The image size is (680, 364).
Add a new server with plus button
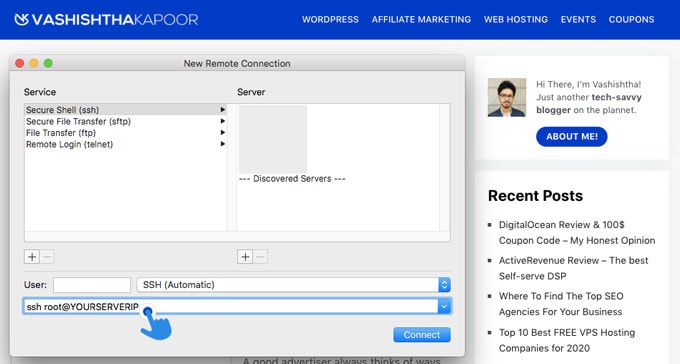pyautogui.click(x=245, y=257)
